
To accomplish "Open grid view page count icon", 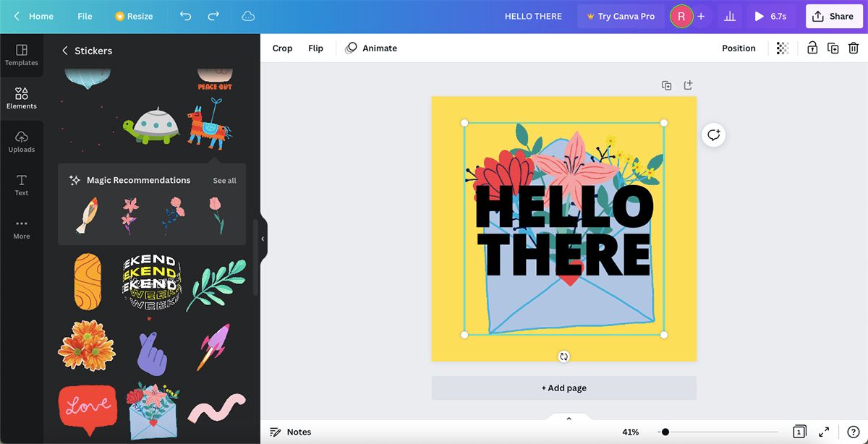I will [799, 432].
